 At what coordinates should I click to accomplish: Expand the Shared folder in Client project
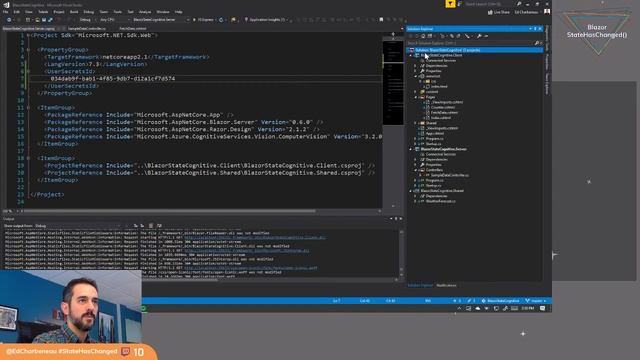tap(416, 123)
